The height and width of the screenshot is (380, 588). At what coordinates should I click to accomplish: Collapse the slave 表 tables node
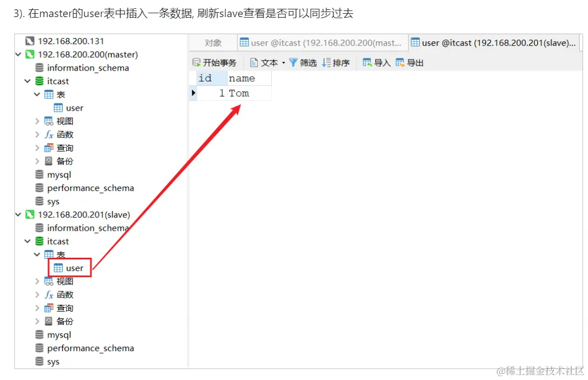point(37,254)
